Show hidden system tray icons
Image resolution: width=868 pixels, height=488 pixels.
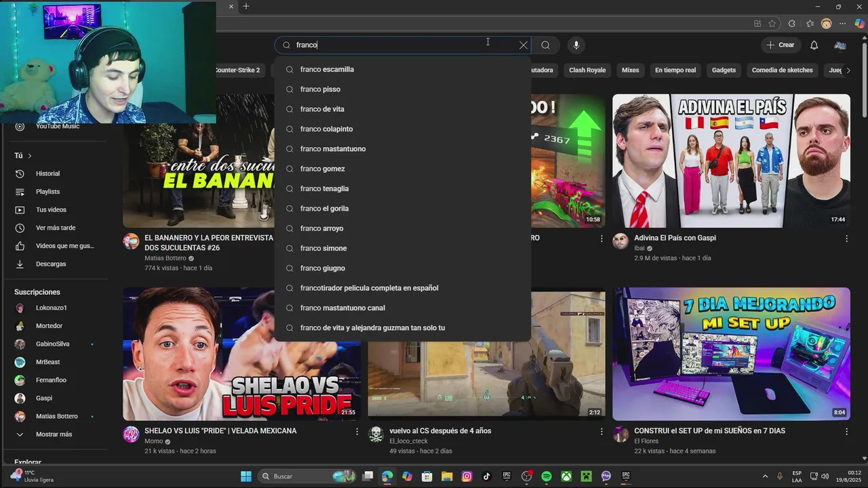765,476
